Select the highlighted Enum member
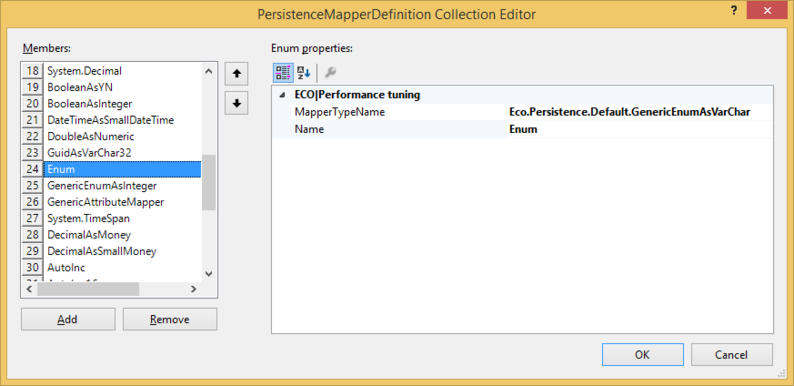 [x=122, y=169]
